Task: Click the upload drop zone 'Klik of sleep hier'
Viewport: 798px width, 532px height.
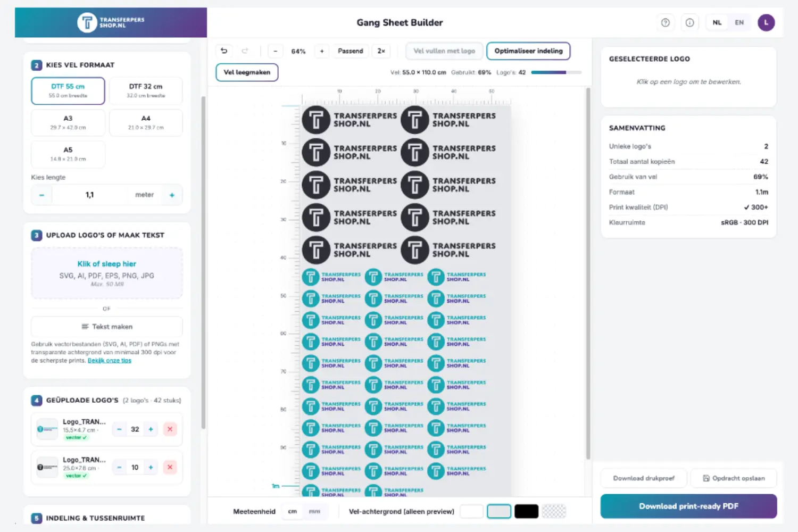Action: coord(107,273)
